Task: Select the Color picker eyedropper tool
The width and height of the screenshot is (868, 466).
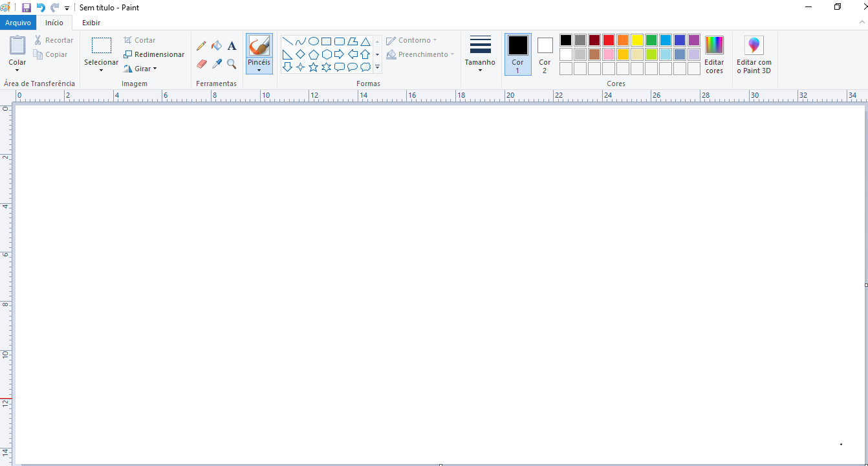Action: click(217, 64)
